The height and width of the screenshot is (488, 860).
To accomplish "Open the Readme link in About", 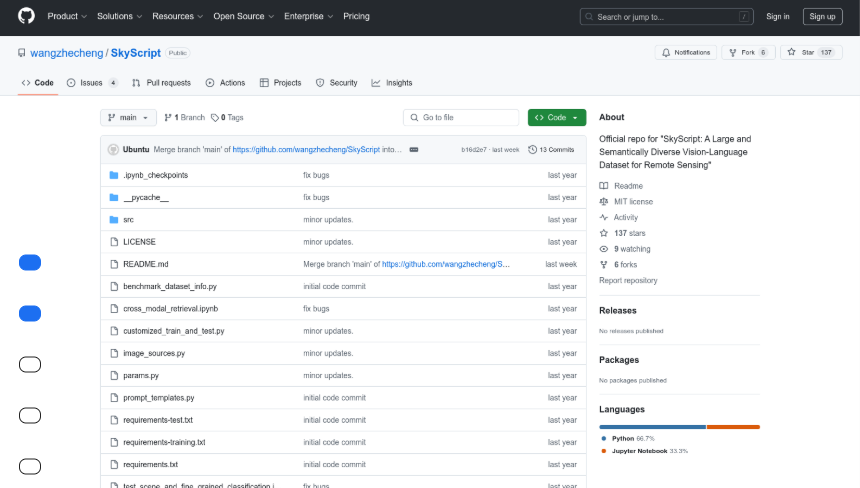I will point(621,186).
